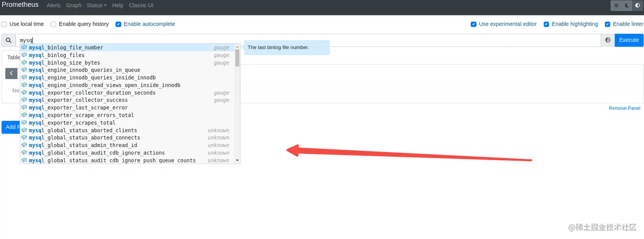Click cube icon next to mysql_exporter_scrapes_total
This screenshot has height=239, width=644.
point(24,123)
